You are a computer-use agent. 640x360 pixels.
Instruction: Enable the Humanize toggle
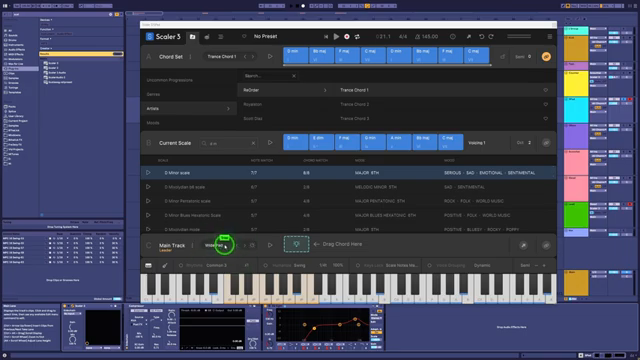(265, 266)
